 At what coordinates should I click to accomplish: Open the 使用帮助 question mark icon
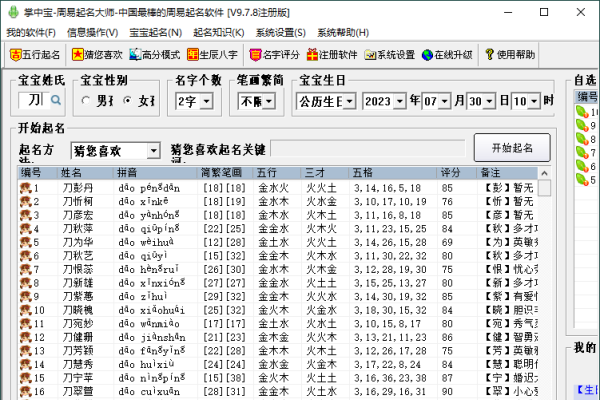(489, 54)
